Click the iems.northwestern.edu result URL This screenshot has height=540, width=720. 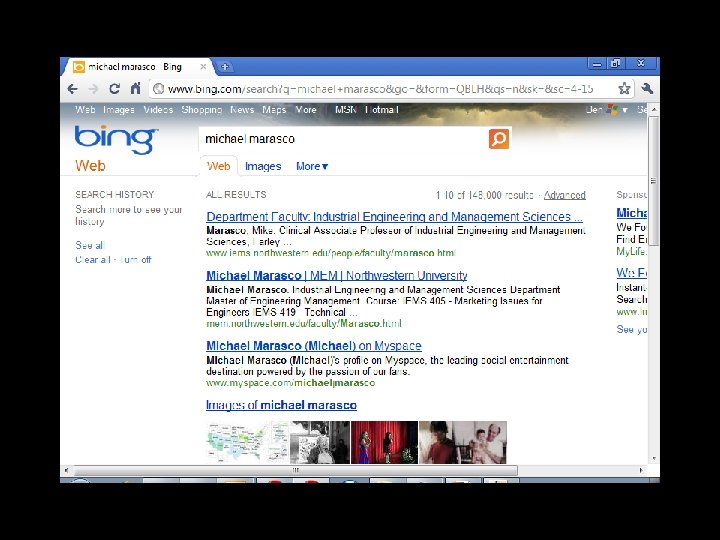coord(331,253)
